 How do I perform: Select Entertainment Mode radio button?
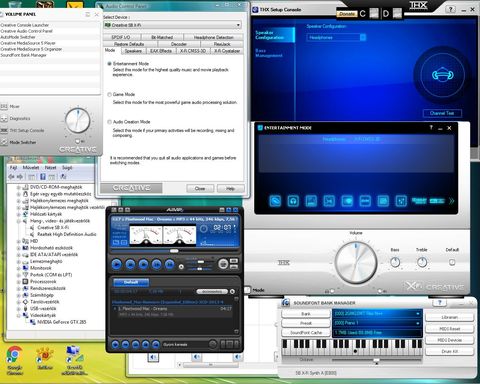(x=109, y=63)
